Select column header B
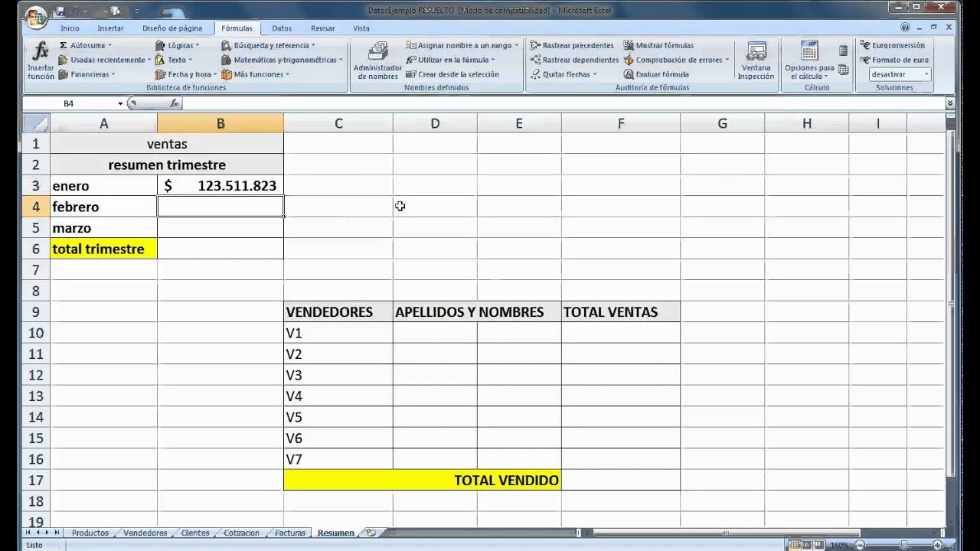 220,123
